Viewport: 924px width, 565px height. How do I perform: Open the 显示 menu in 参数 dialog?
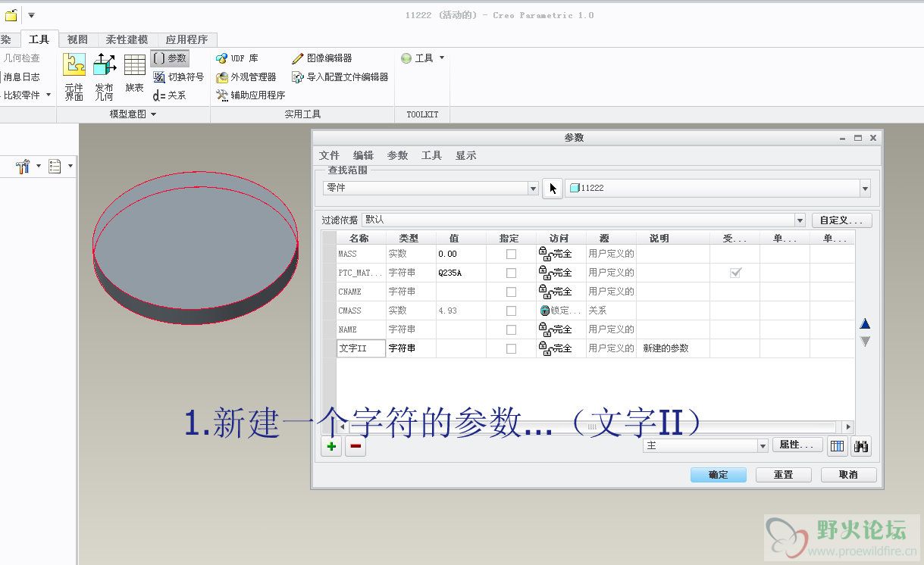pyautogui.click(x=465, y=155)
